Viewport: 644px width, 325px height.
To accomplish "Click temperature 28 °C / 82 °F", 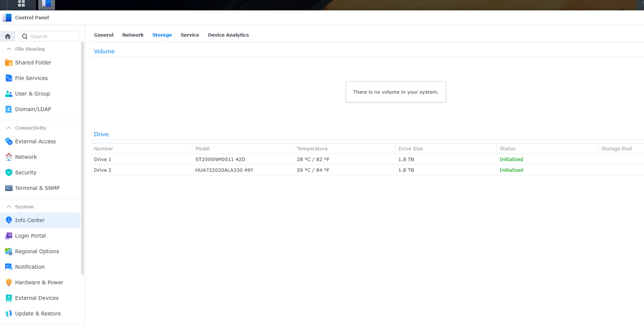I will [313, 159].
